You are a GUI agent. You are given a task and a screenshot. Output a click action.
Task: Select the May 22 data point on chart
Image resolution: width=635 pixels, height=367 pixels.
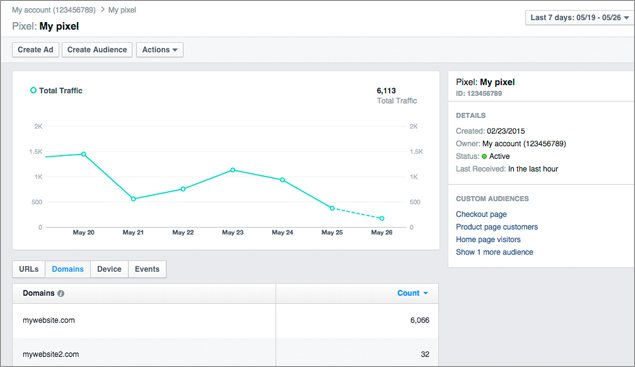click(x=183, y=189)
